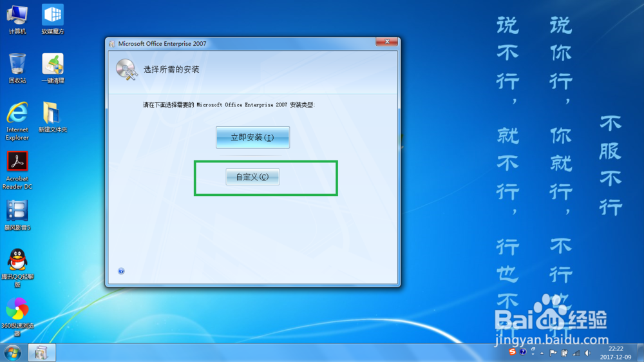Viewport: 644px width, 362px height.
Task: Choose the 自定义 (Customize) install button
Action: pos(252,176)
